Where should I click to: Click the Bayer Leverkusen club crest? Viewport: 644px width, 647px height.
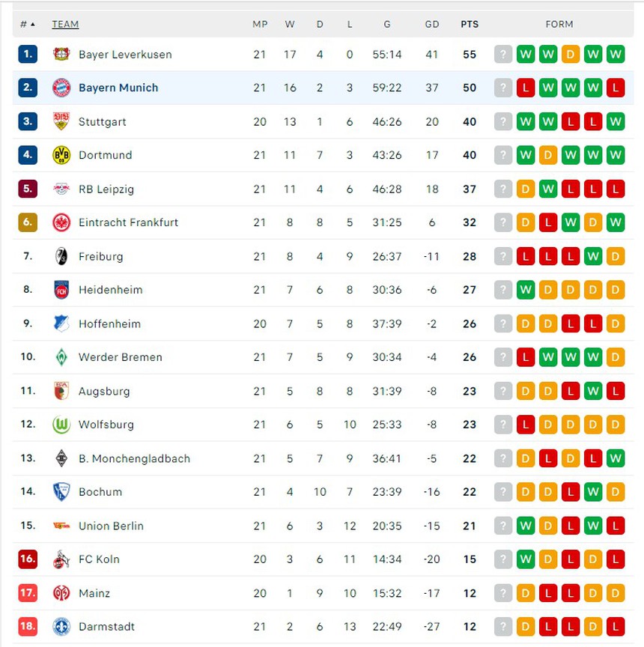63,54
